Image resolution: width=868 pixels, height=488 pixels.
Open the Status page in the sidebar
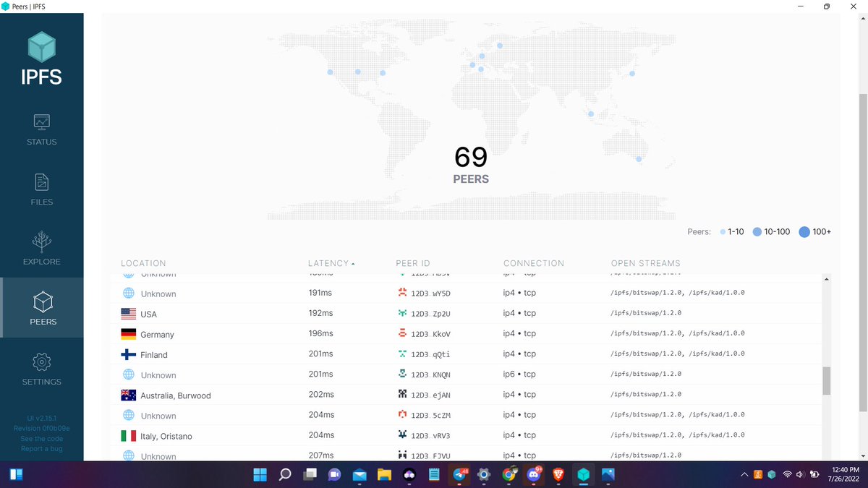tap(41, 130)
